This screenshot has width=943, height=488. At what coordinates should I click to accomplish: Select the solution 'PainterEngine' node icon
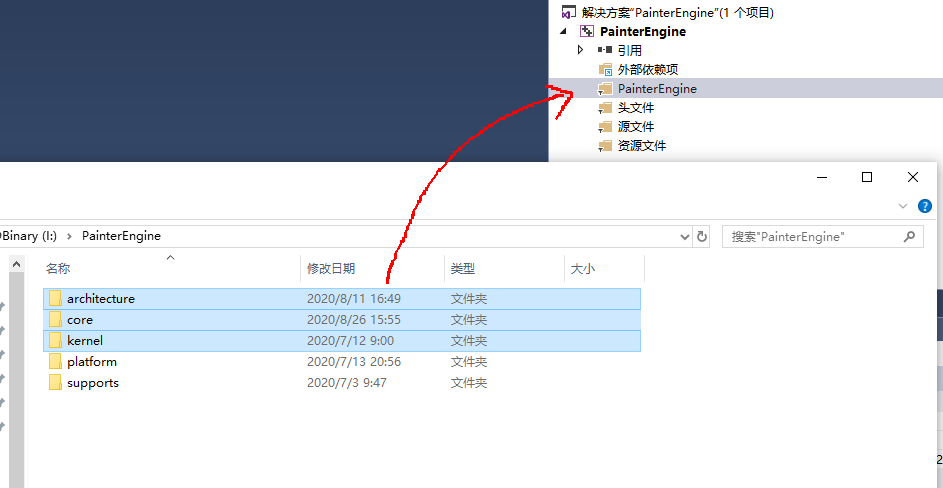pos(568,13)
